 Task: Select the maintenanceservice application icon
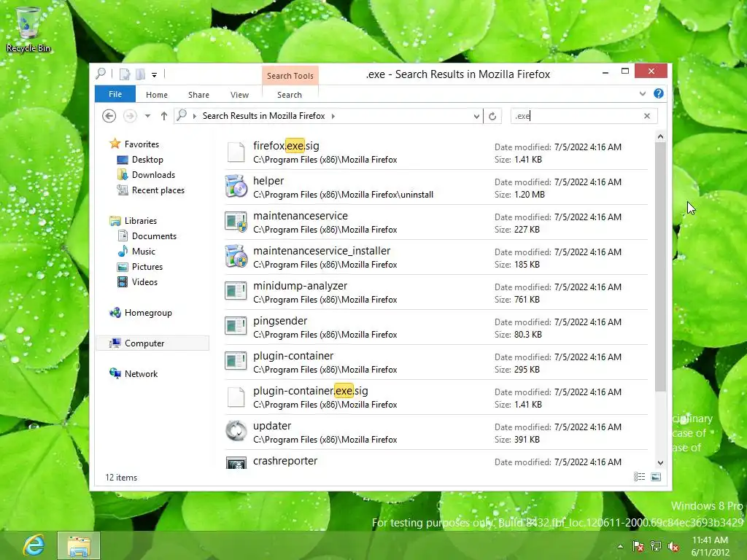tap(236, 222)
